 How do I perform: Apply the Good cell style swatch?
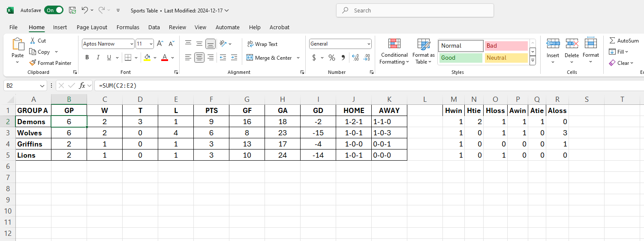point(460,58)
